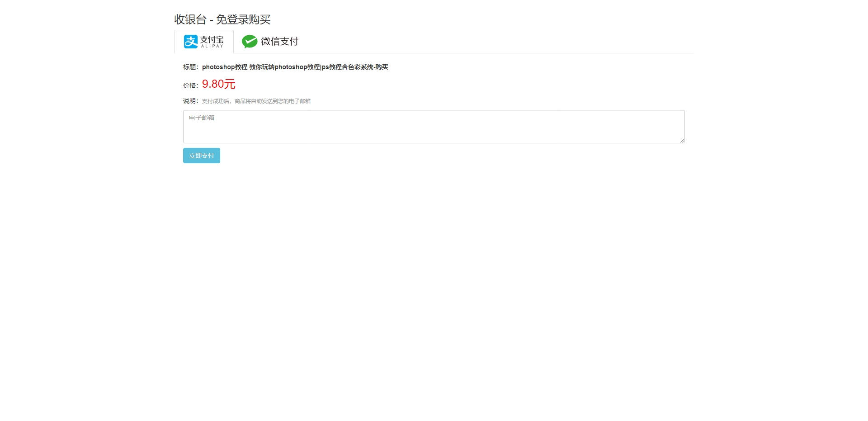The image size is (868, 421).
Task: Click the small ALIPAY caption under 支付宝
Action: point(212,46)
